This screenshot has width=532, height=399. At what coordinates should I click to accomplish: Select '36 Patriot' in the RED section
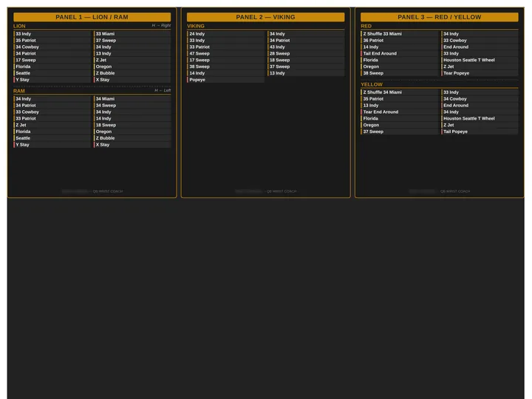coord(399,40)
